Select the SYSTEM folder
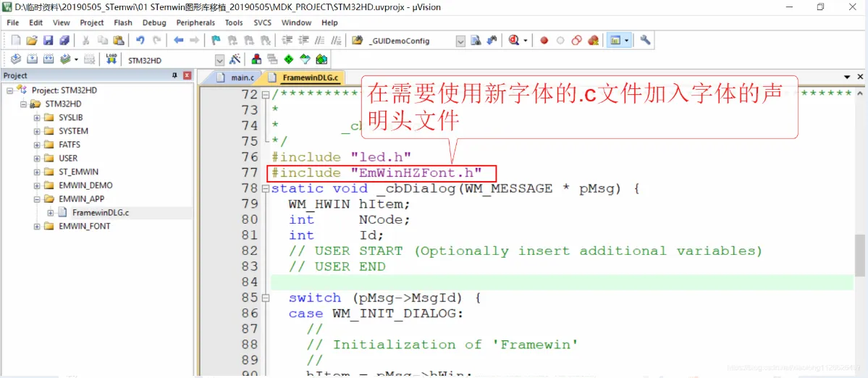868x378 pixels. pyautogui.click(x=73, y=131)
